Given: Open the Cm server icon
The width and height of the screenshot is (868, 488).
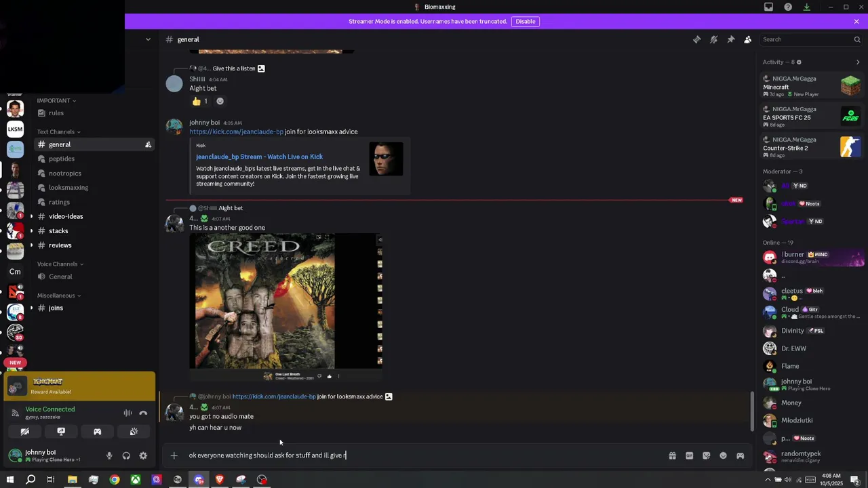Looking at the screenshot, I should [x=15, y=272].
